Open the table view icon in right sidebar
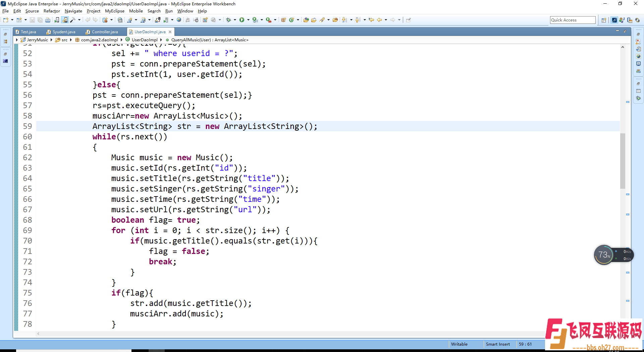The image size is (644, 352). click(638, 91)
